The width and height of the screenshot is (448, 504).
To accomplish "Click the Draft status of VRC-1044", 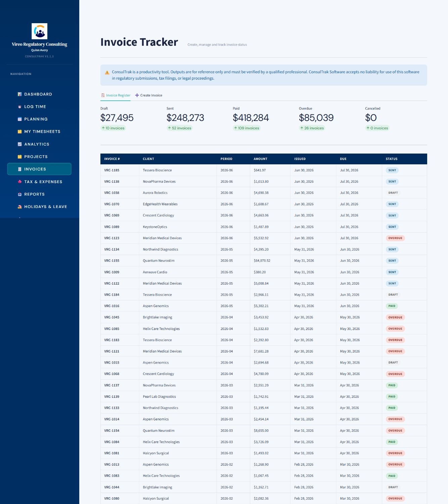I will point(393,487).
